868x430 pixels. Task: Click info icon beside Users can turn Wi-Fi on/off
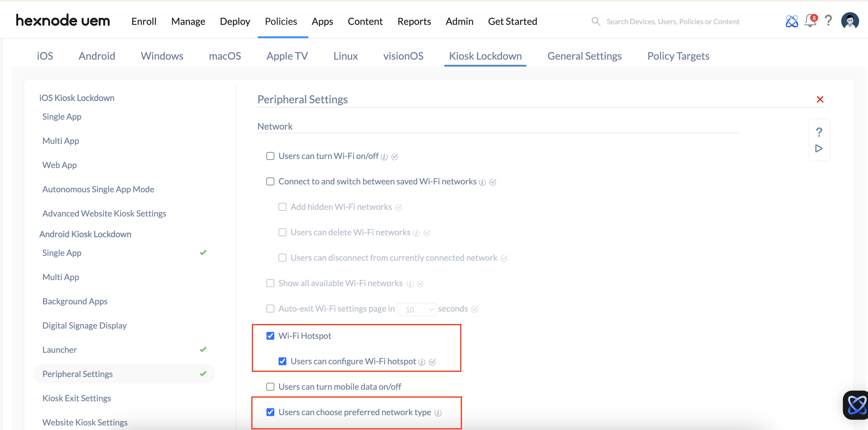pyautogui.click(x=384, y=157)
